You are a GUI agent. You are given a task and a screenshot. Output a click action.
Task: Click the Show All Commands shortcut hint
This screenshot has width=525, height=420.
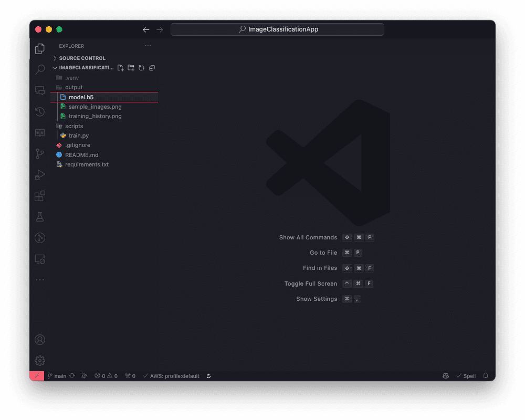[x=326, y=237]
